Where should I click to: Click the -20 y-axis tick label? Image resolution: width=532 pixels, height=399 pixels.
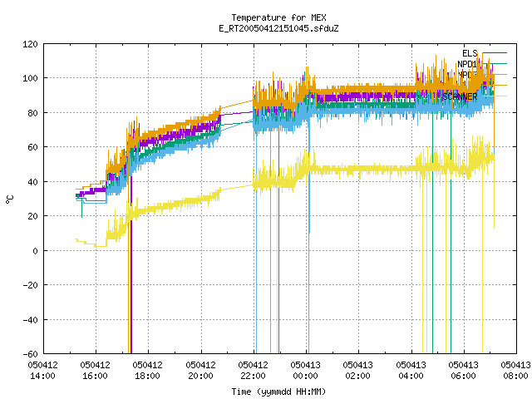31,285
